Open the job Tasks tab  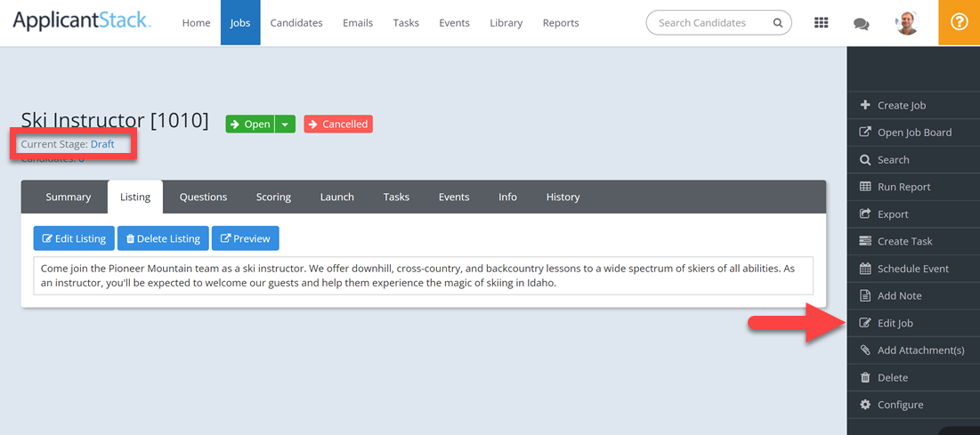[396, 197]
